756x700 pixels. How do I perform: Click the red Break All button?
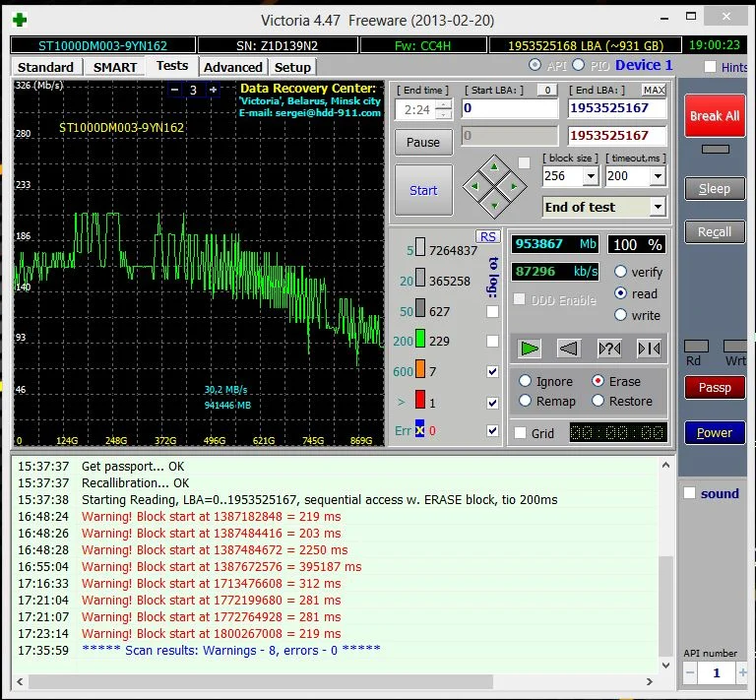point(714,116)
